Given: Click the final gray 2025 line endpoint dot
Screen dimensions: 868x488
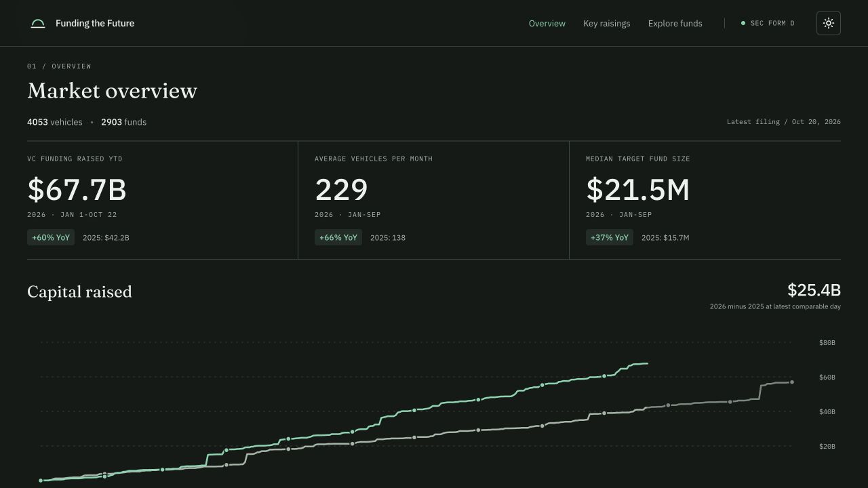Looking at the screenshot, I should tap(792, 382).
